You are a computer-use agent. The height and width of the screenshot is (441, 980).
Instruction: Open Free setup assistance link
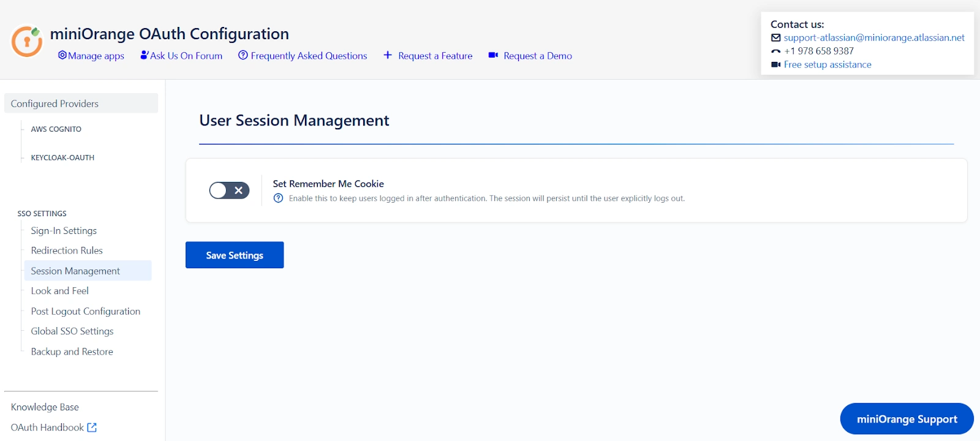(827, 64)
